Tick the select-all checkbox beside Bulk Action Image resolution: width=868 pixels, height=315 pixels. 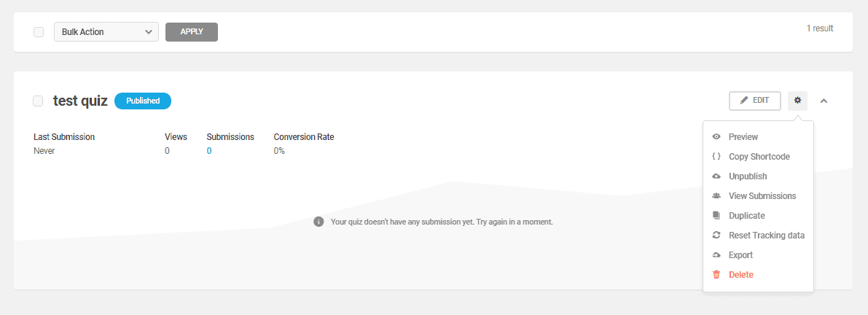tap(39, 32)
